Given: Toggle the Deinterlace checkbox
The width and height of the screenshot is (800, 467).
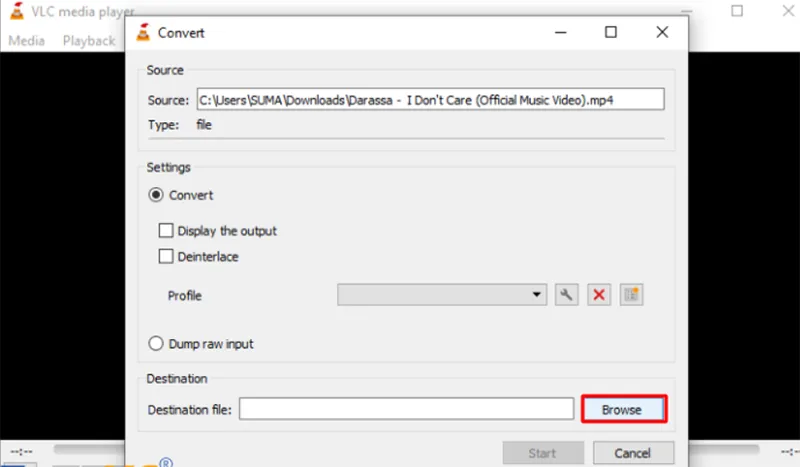Looking at the screenshot, I should (x=166, y=256).
